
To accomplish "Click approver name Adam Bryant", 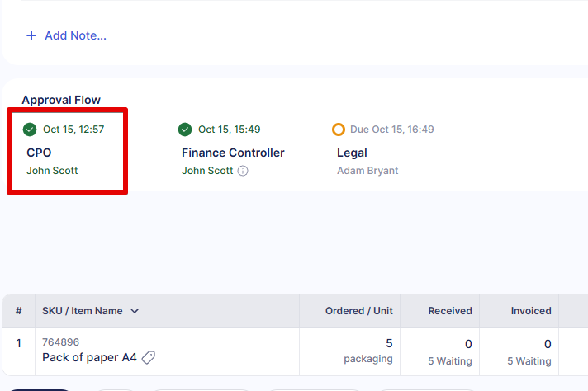I will (367, 171).
